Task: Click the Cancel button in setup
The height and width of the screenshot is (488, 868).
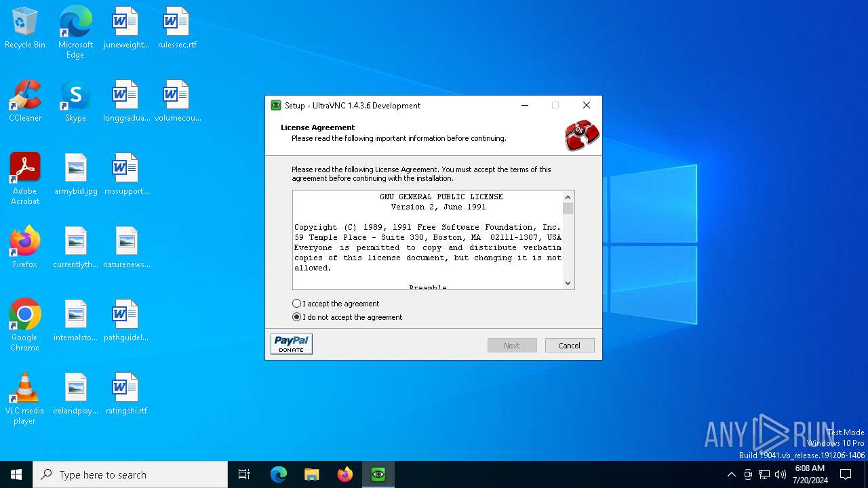Action: pos(570,346)
